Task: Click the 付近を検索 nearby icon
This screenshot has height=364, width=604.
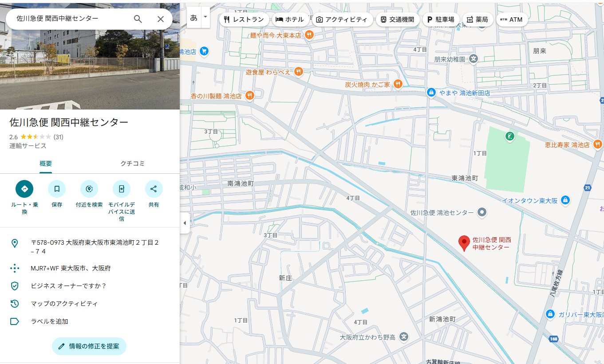Action: pos(89,189)
